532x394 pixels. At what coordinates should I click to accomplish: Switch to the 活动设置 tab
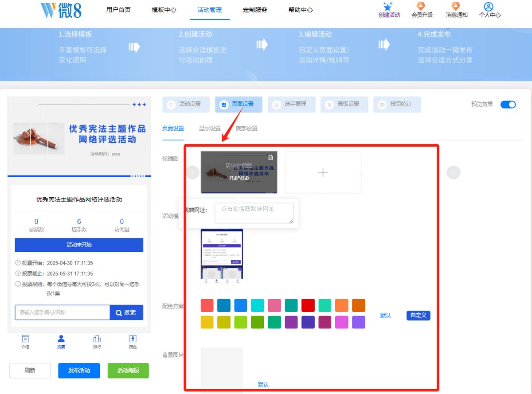(x=186, y=104)
